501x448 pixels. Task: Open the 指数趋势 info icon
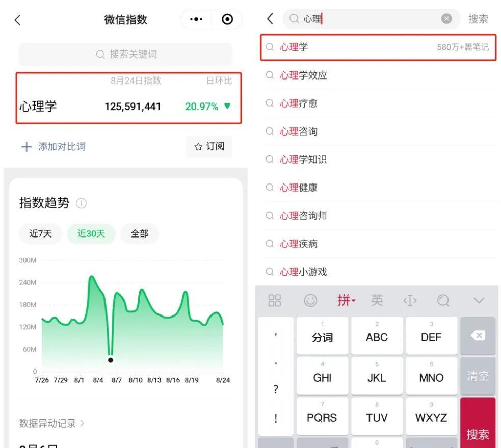point(81,203)
